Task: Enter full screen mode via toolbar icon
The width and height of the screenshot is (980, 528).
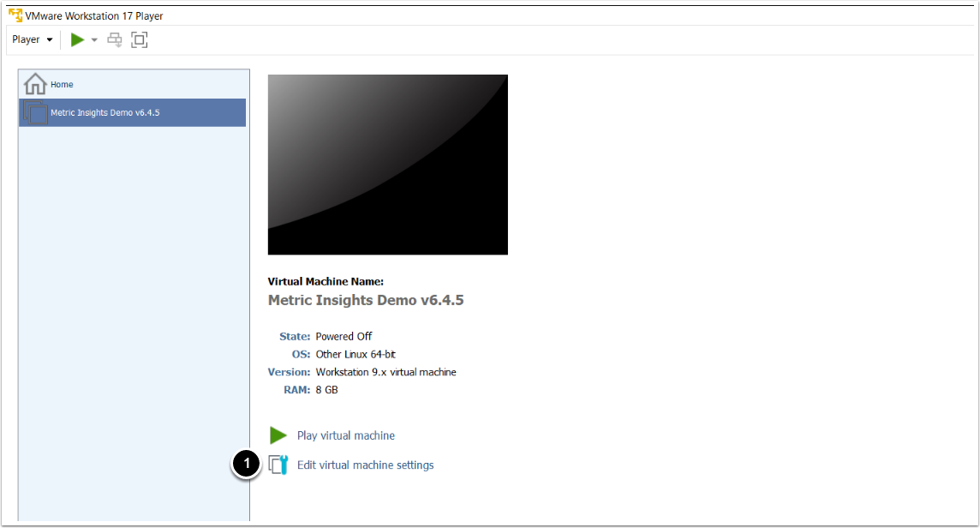Action: (140, 40)
